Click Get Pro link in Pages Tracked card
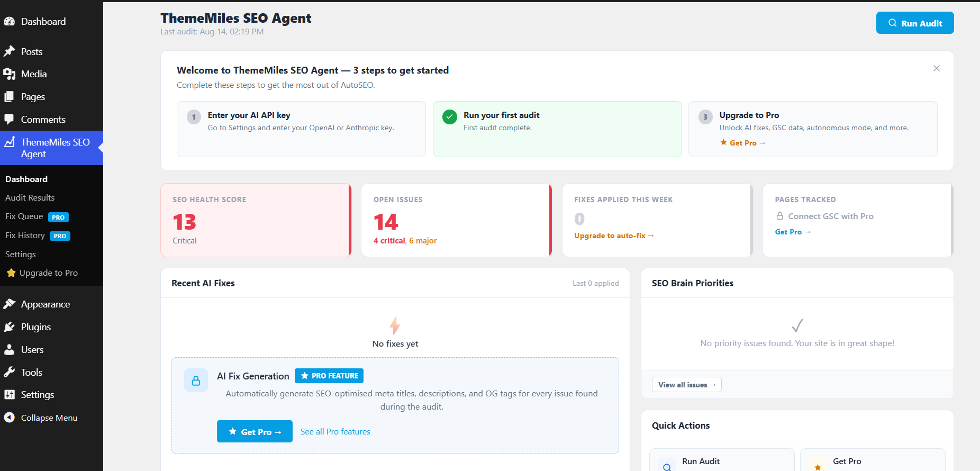The height and width of the screenshot is (471, 980). click(x=793, y=232)
